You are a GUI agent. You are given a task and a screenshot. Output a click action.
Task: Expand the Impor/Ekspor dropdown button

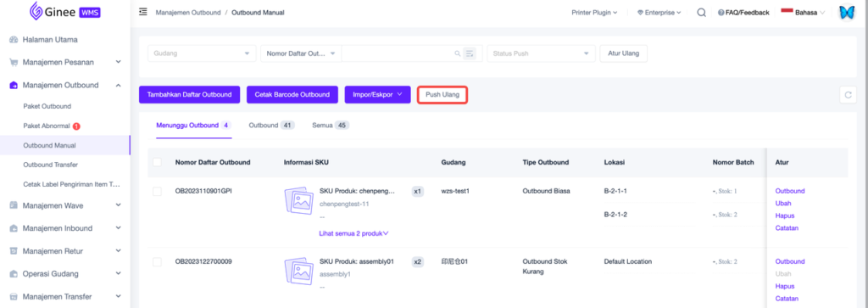click(377, 95)
